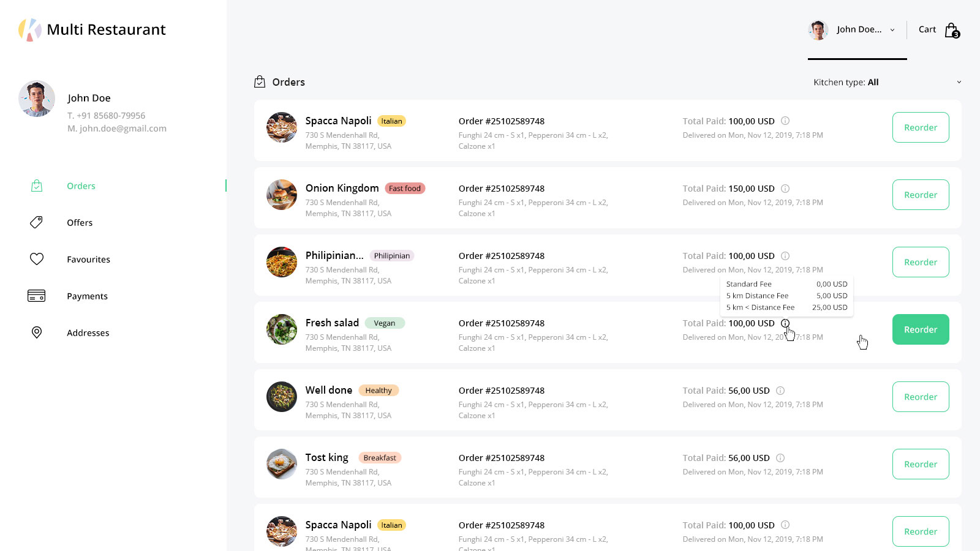Click the Cart link in the header
This screenshot has width=980, height=551.
[x=927, y=29]
